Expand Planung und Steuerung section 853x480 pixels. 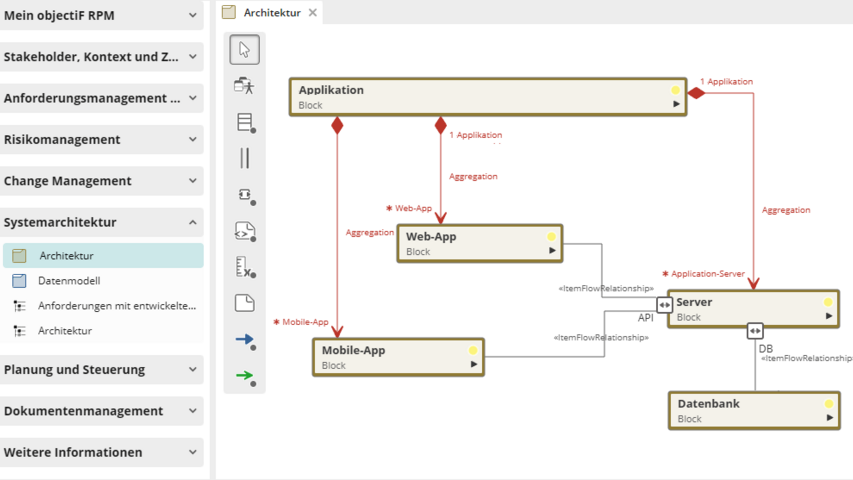tap(193, 369)
